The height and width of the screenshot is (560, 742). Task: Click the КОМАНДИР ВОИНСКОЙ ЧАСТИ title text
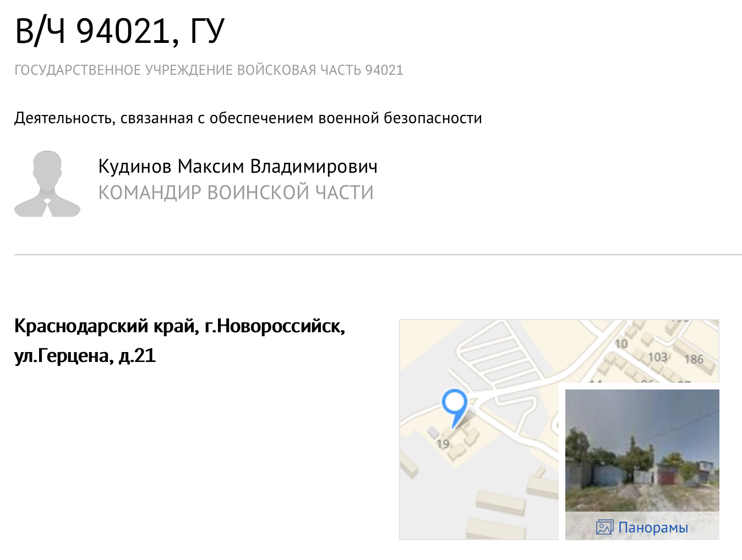(236, 193)
